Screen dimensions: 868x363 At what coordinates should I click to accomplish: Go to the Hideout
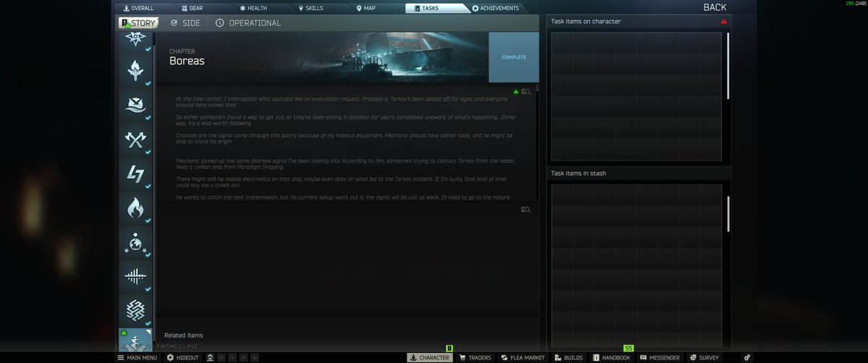(x=183, y=357)
